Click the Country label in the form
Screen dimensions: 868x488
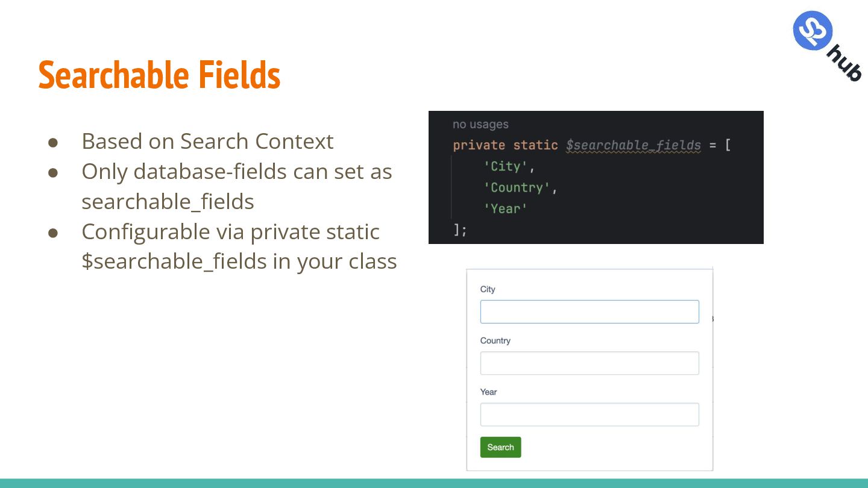point(495,340)
